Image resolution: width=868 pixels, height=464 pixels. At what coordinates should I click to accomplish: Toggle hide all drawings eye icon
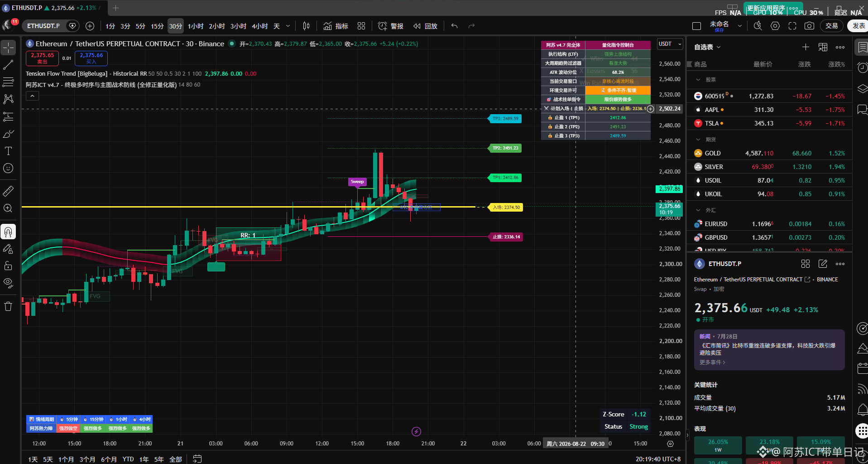pyautogui.click(x=8, y=283)
